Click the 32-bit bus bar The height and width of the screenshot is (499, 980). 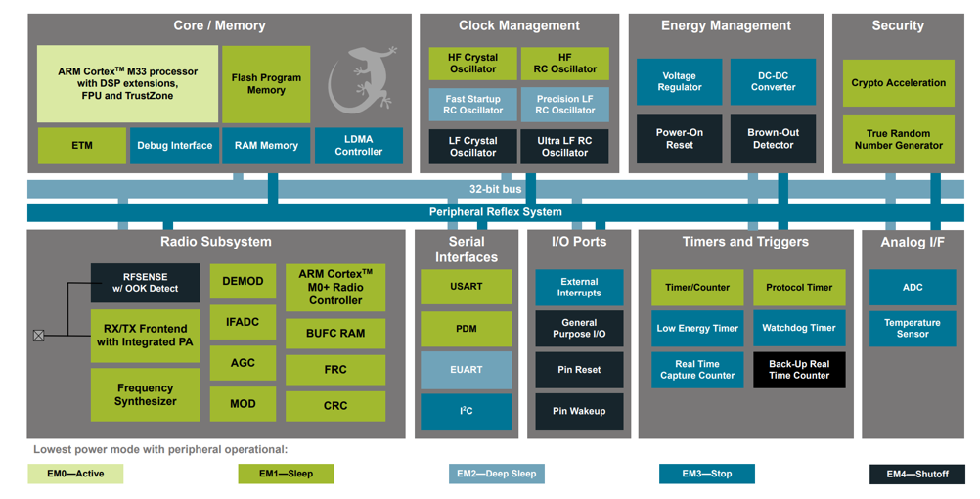point(496,189)
